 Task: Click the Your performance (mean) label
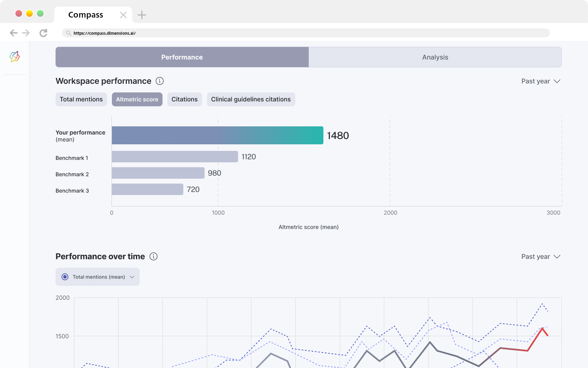[80, 136]
